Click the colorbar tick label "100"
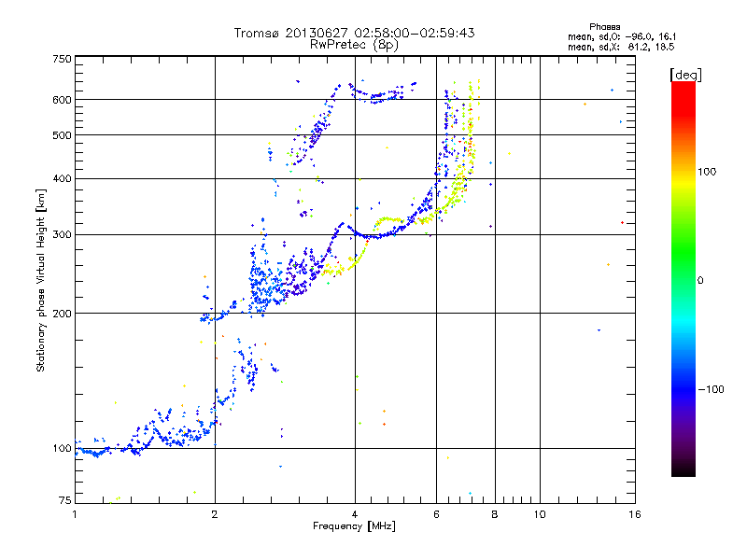Screen dimensions: 747x560 (x=707, y=172)
